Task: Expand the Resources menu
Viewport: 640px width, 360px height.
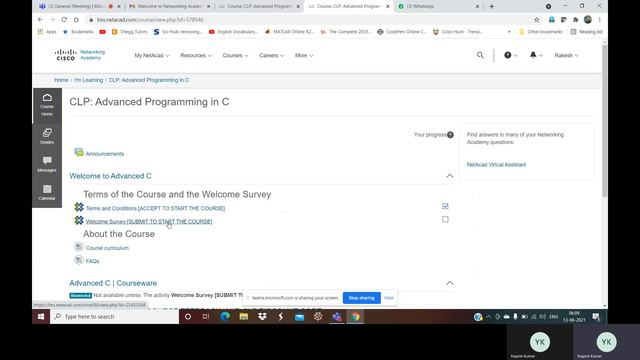Action: pyautogui.click(x=196, y=56)
